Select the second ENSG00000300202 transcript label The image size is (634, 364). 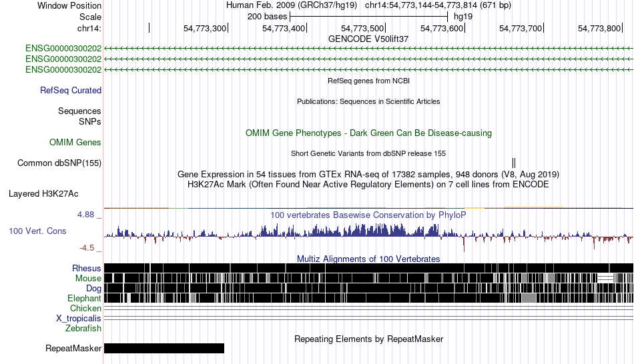coord(63,59)
